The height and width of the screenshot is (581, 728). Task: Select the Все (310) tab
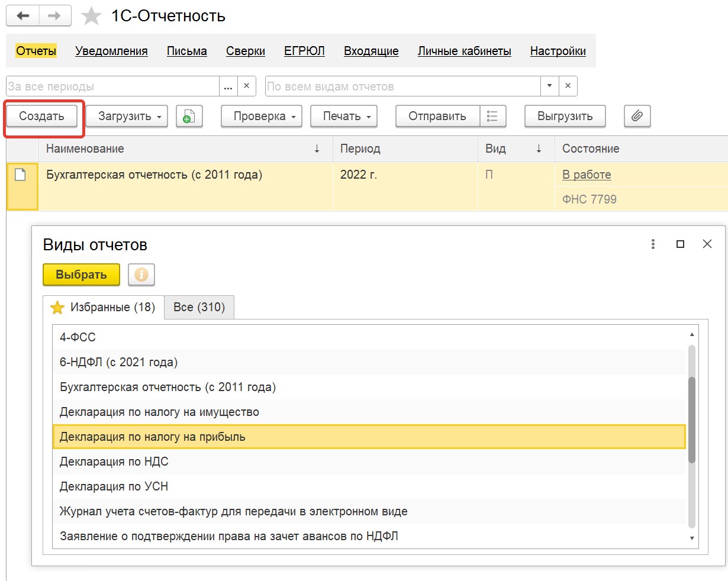199,307
